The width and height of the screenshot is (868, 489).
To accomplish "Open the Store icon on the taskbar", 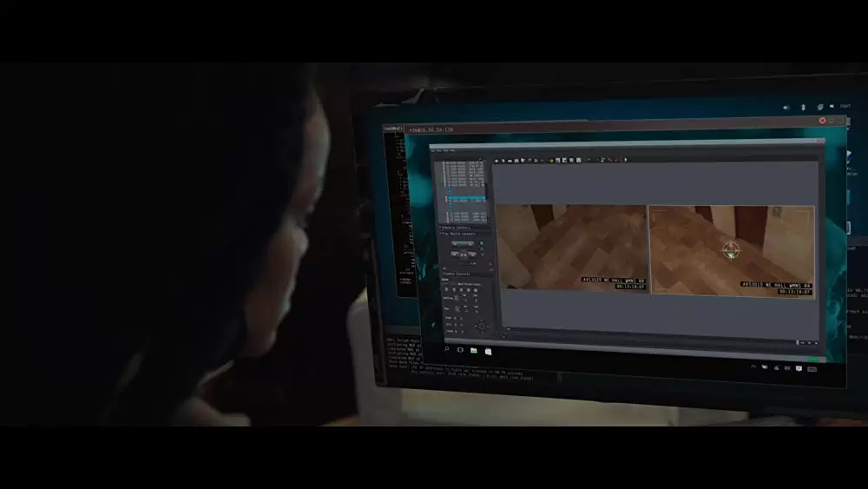I will click(x=488, y=352).
